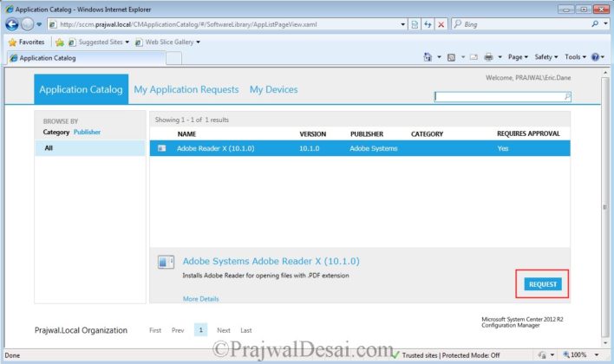Go to the Last results page
The height and width of the screenshot is (364, 614).
[x=246, y=330]
